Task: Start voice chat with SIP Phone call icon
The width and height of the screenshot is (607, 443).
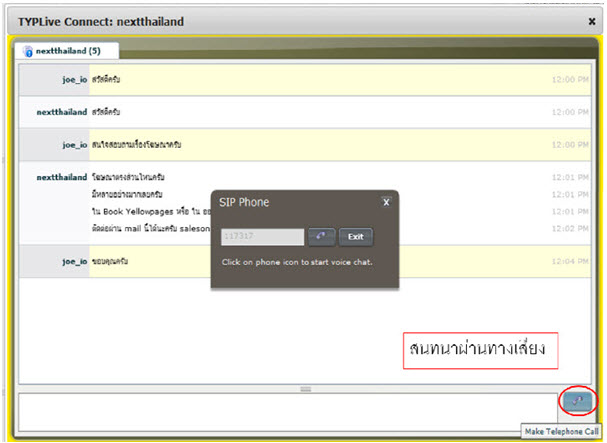Action: 322,237
